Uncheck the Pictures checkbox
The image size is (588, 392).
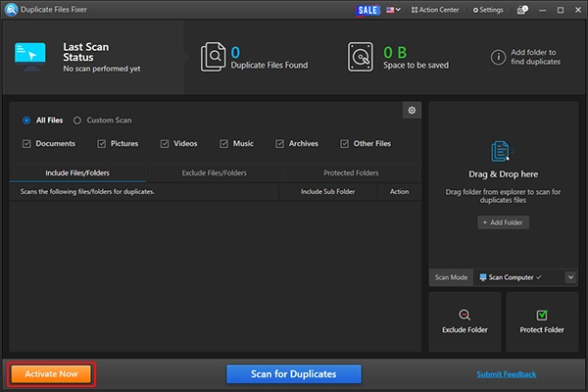coord(101,144)
